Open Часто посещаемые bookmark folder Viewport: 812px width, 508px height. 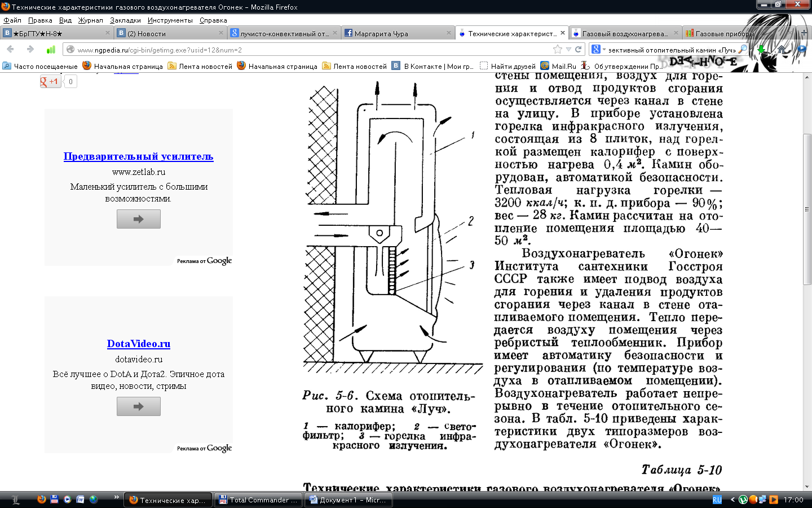tap(40, 66)
